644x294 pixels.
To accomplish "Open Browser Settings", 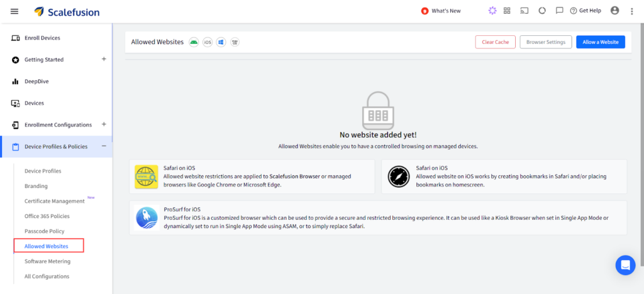I will click(x=546, y=42).
